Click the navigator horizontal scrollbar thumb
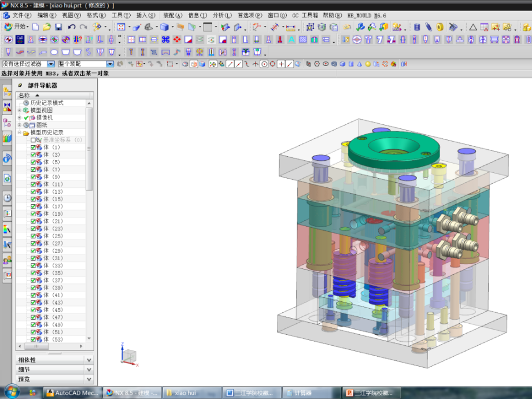This screenshot has width=532, height=399. [36, 346]
